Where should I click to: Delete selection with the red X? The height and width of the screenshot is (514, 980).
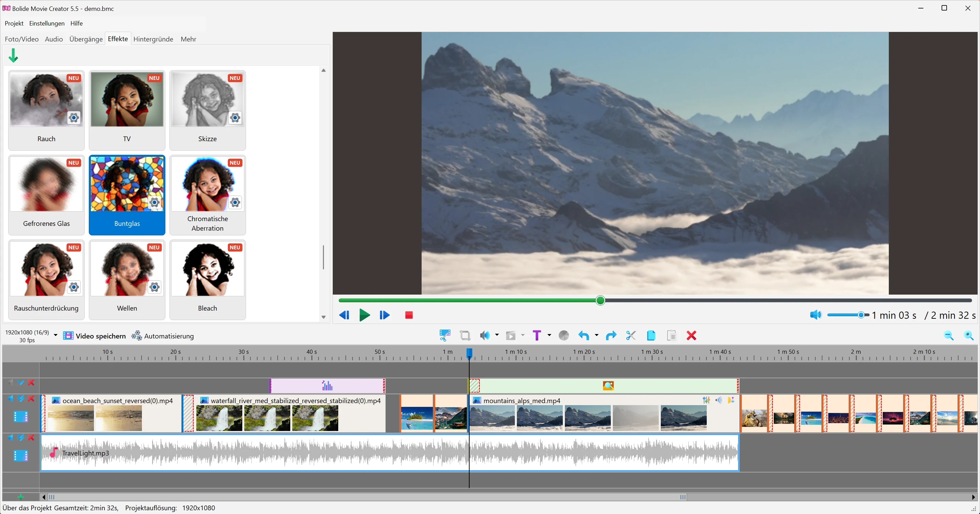click(x=691, y=335)
